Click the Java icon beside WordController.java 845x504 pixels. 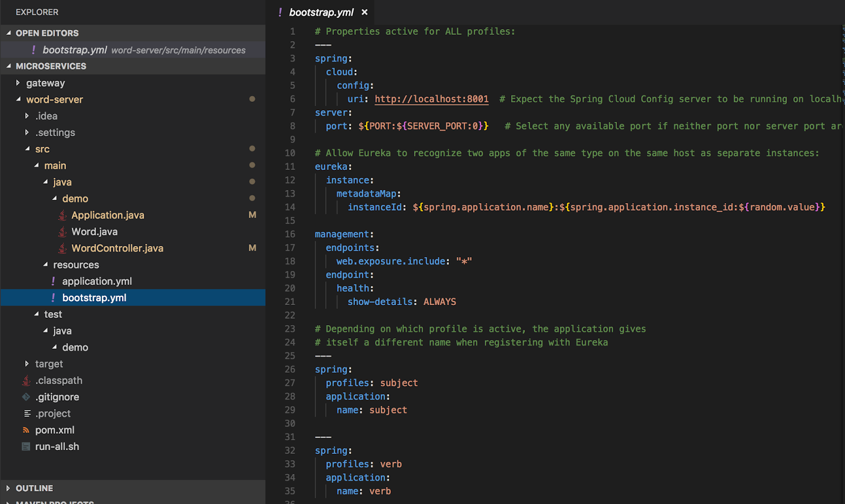tap(62, 248)
